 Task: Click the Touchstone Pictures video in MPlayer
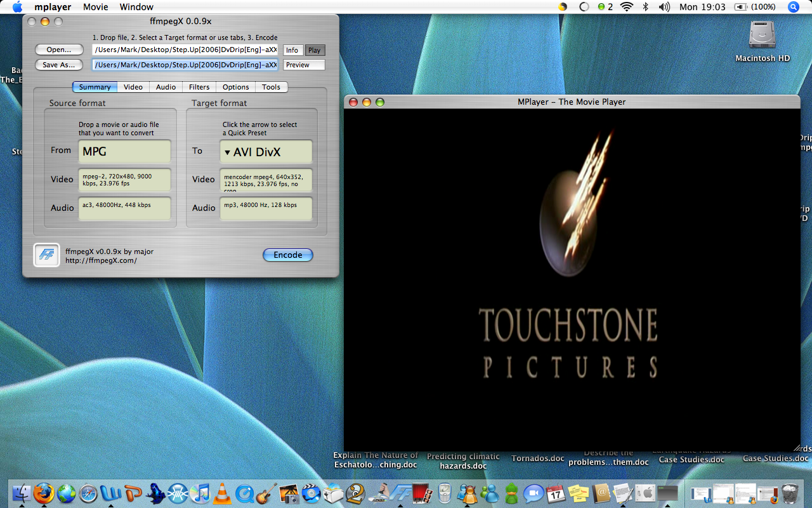tap(572, 279)
